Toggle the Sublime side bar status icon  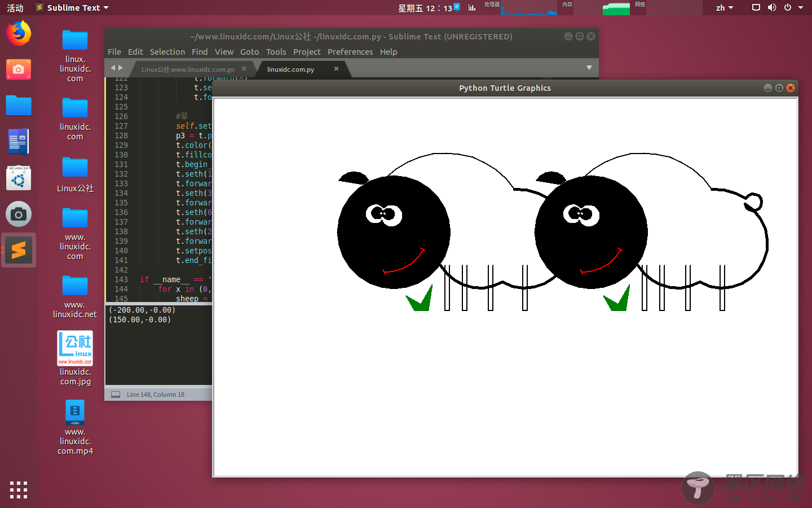point(116,395)
